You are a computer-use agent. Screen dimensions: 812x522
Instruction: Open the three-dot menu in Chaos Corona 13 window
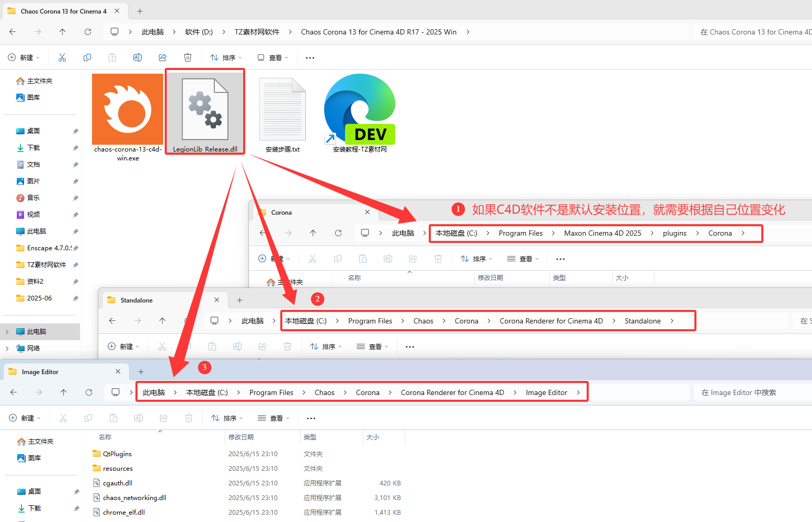tap(310, 57)
